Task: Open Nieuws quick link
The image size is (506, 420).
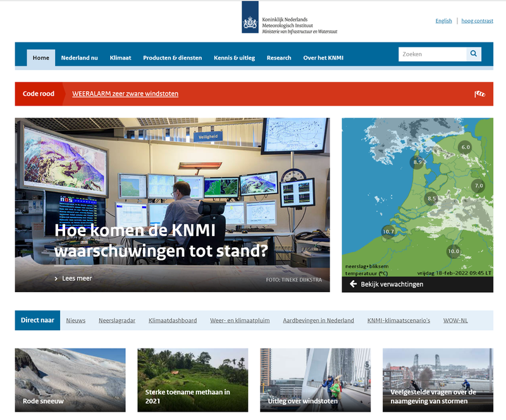Action: (x=76, y=320)
